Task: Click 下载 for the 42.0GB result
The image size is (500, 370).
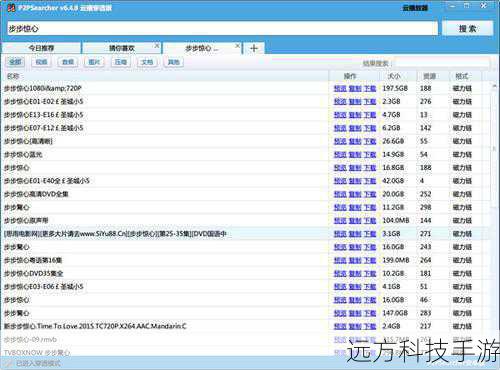Action: [370, 181]
